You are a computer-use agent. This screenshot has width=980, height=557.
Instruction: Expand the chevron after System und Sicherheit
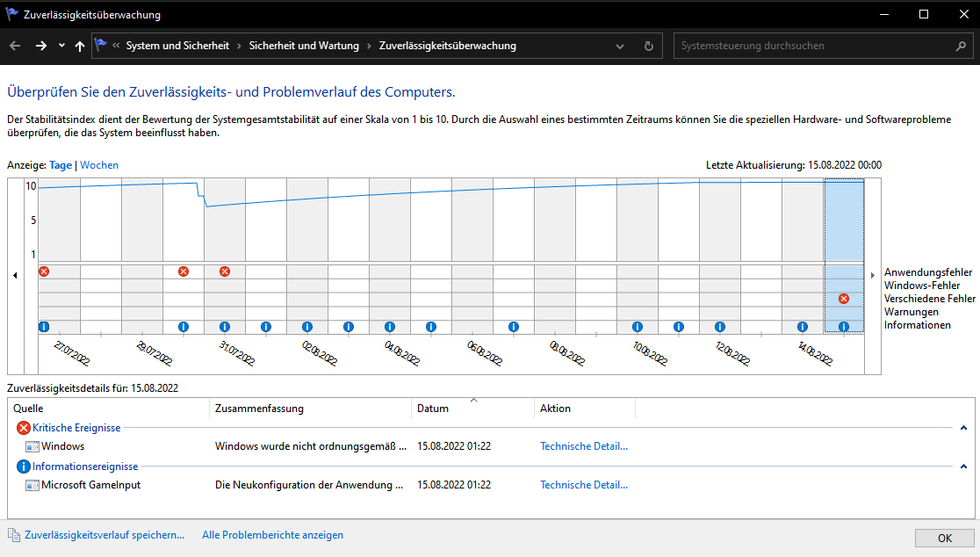pos(239,46)
